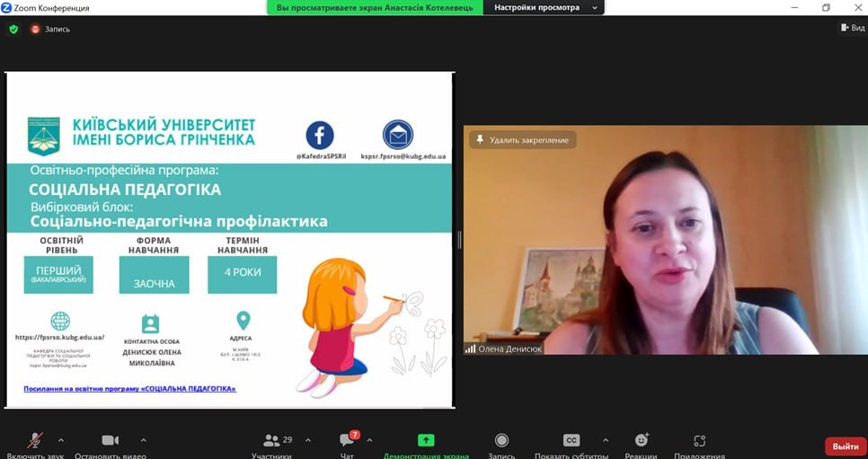This screenshot has height=459, width=868.
Task: Open the View options dropdown (Настройки просмотра)
Action: tap(545, 7)
